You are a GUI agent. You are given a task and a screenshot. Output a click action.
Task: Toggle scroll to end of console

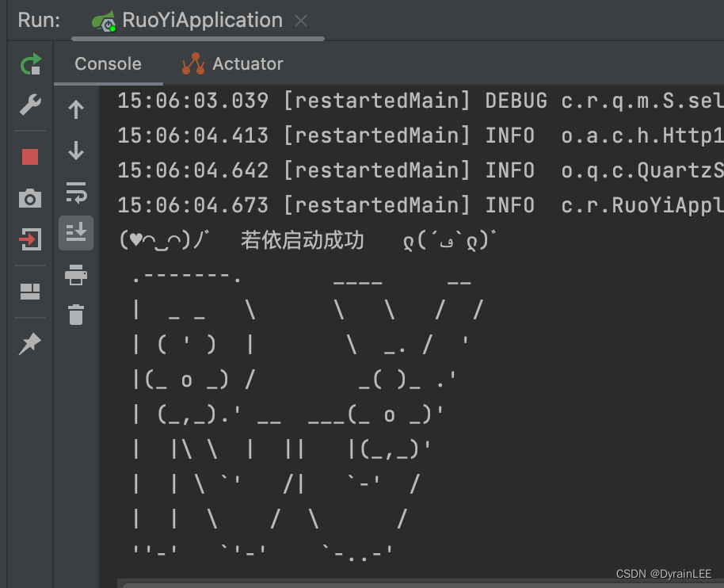(76, 233)
